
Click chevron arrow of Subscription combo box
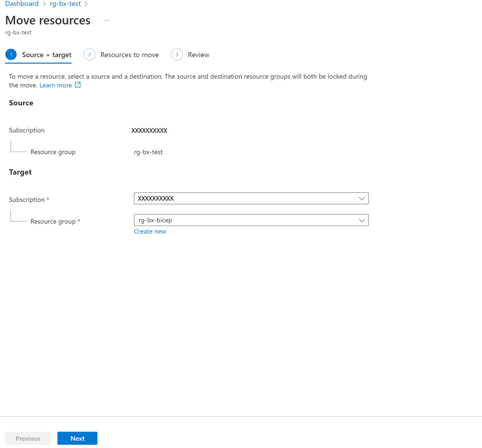tap(362, 198)
